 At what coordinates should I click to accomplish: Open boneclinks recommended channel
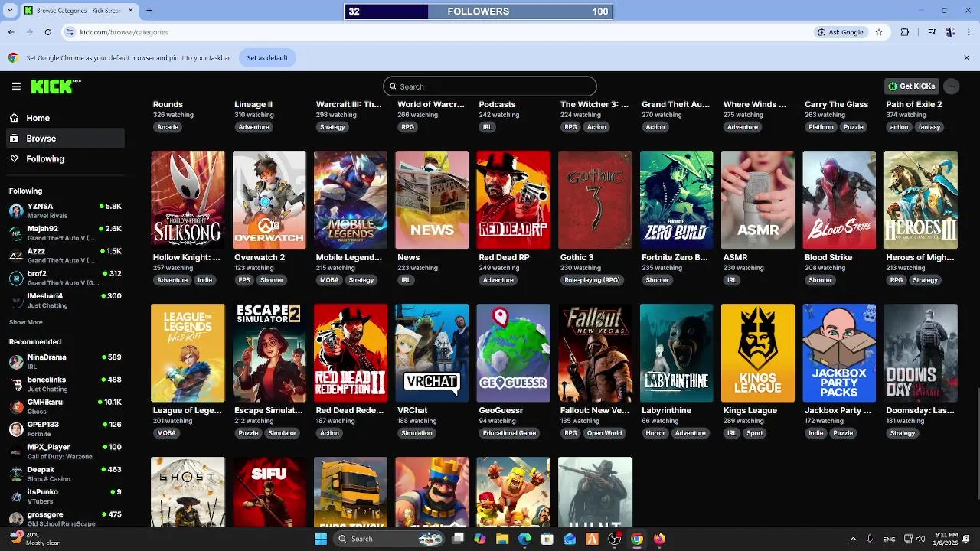pos(64,384)
